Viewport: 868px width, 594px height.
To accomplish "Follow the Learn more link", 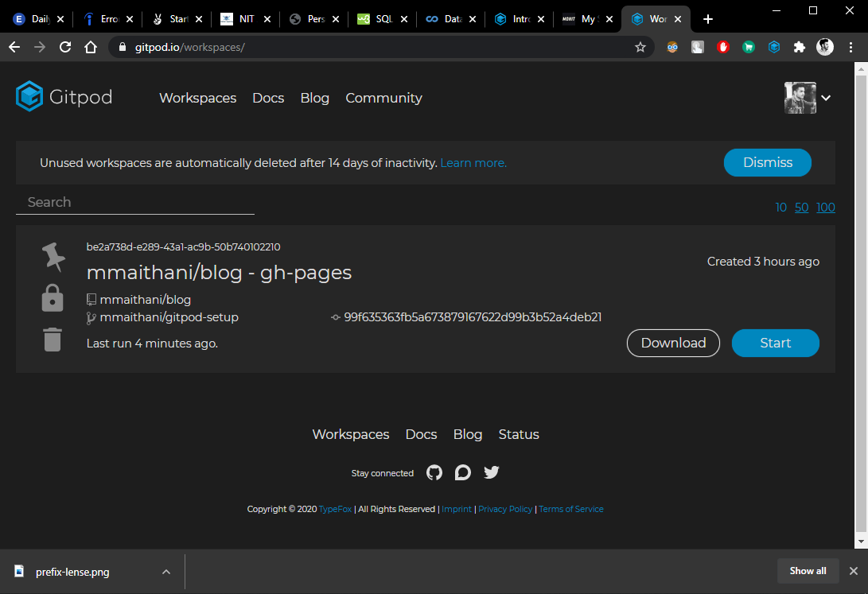I will coord(473,163).
